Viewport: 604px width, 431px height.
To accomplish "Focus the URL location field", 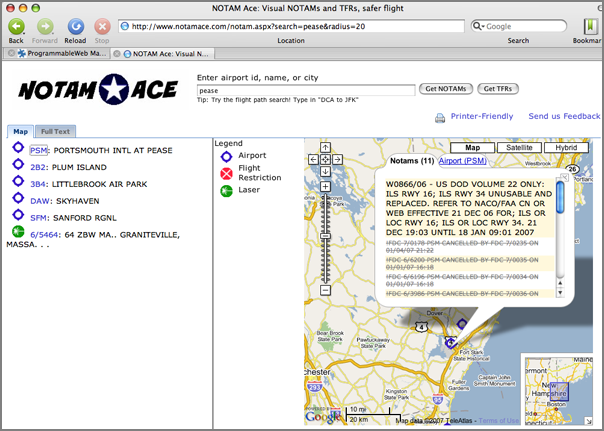I will (291, 26).
